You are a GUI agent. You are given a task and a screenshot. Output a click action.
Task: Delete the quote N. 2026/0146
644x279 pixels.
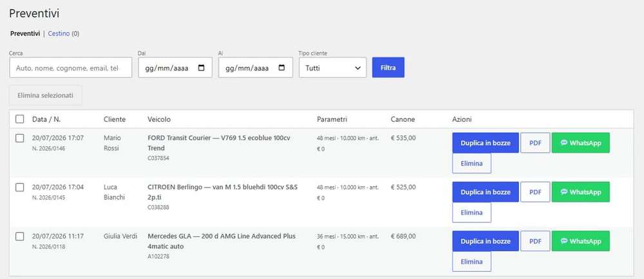tap(471, 164)
